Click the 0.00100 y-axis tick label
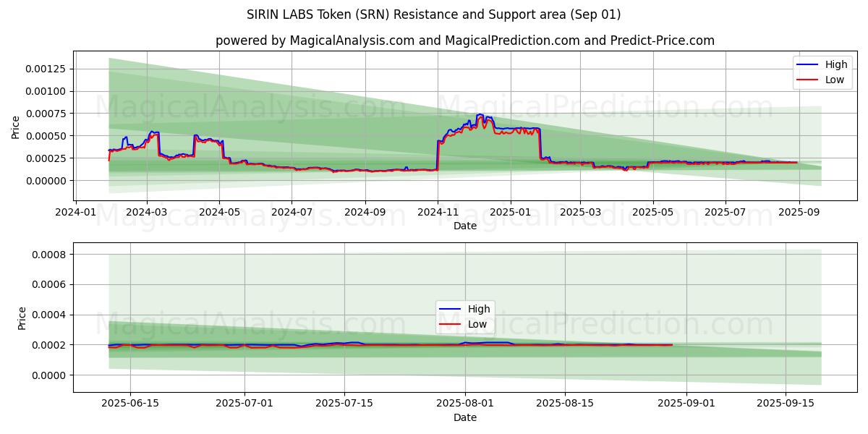 pos(47,91)
